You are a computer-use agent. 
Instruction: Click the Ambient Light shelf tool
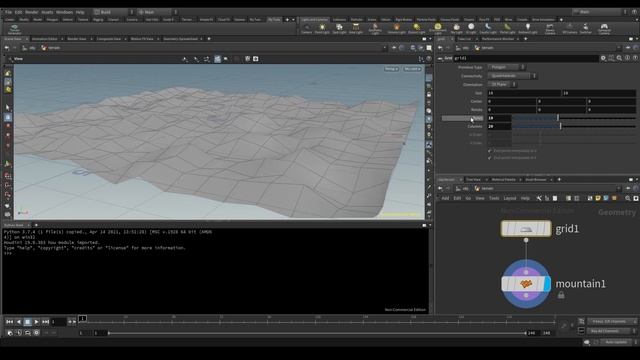(x=528, y=28)
